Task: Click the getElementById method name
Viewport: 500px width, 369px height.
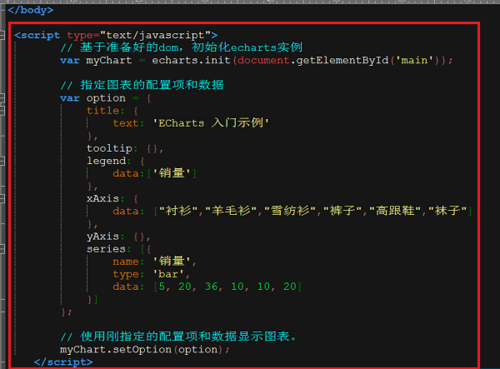Action: [342, 60]
